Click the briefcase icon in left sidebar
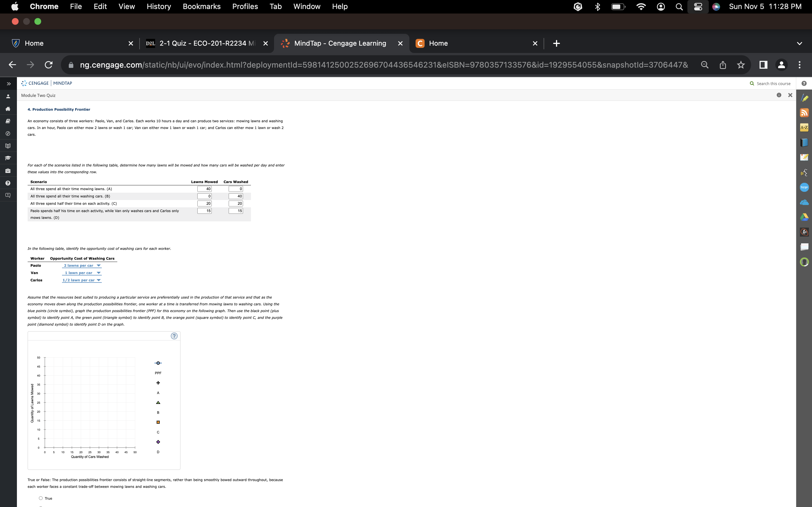The width and height of the screenshot is (812, 507). click(8, 171)
